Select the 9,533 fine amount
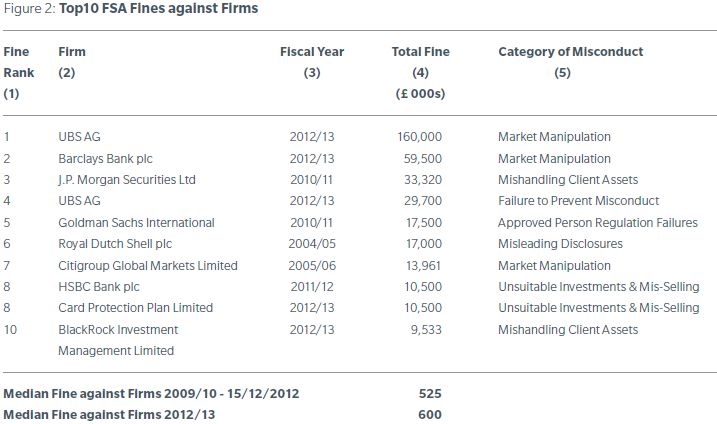The image size is (717, 424). pyautogui.click(x=425, y=329)
